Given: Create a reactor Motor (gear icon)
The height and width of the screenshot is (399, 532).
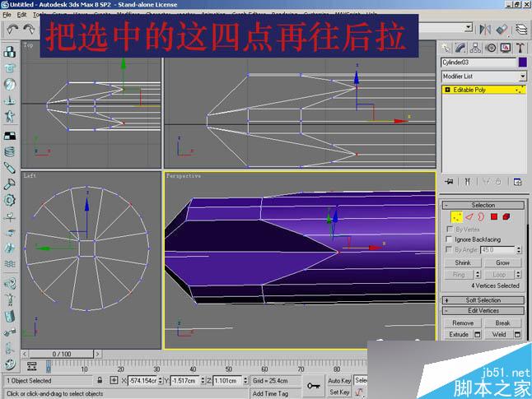Looking at the screenshot, I should click(x=10, y=201).
